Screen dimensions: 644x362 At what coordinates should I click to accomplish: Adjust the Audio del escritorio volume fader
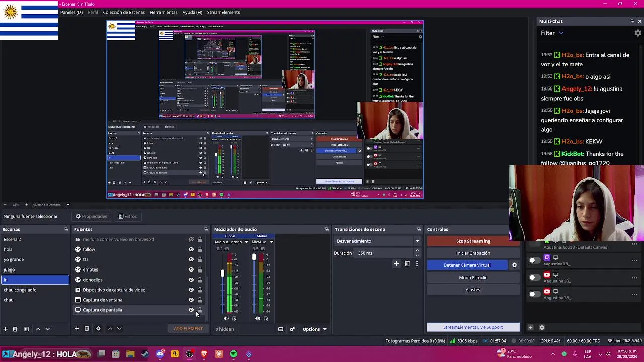tap(222, 273)
